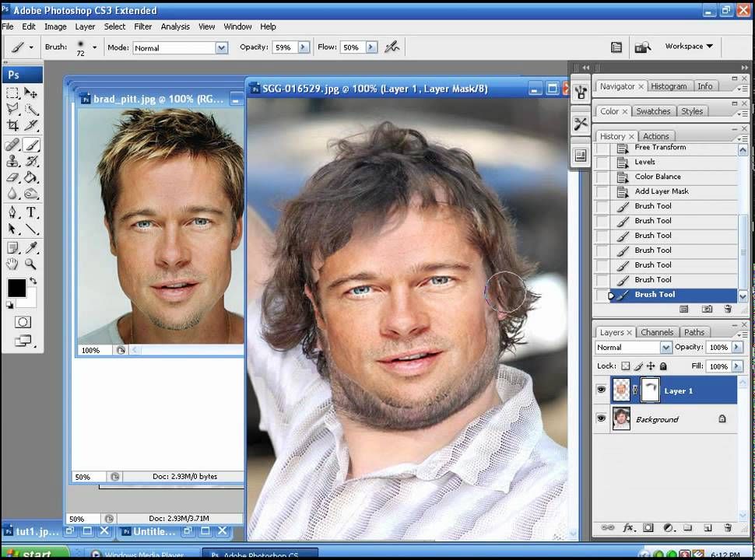Click the white background color swatch
755x560 pixels.
point(30,299)
